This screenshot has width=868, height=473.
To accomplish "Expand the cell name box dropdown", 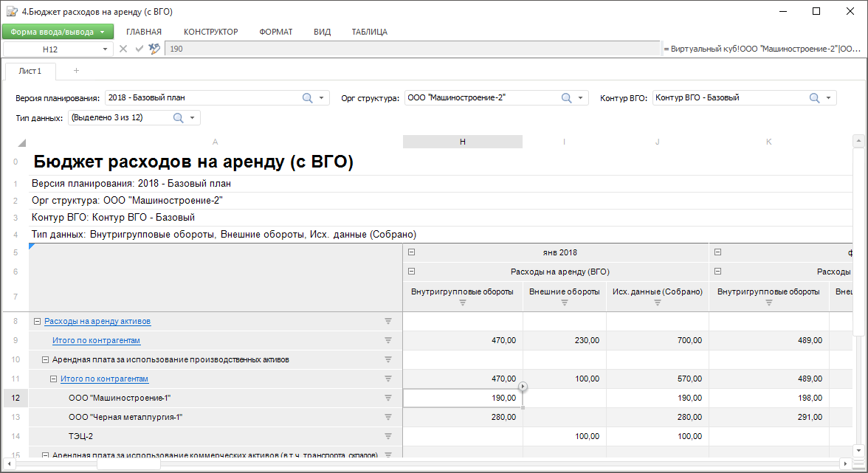I will (105, 49).
